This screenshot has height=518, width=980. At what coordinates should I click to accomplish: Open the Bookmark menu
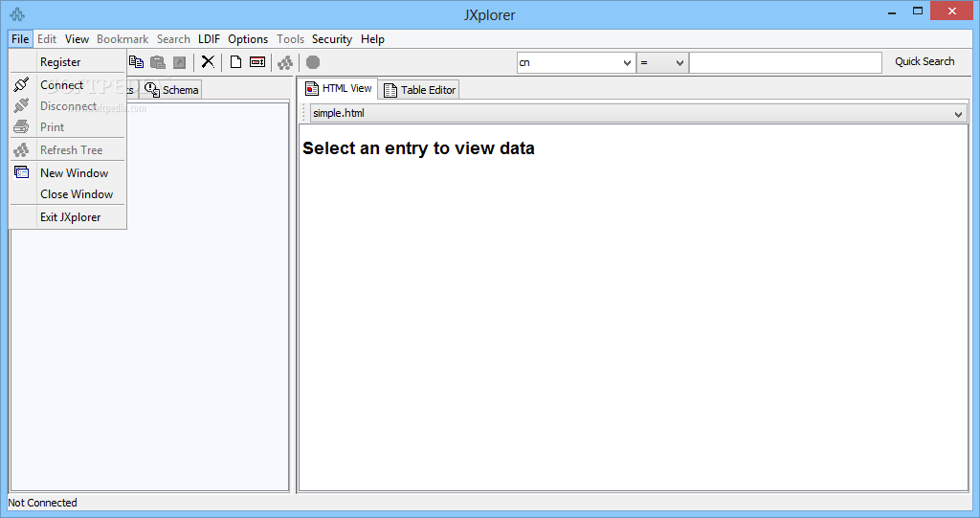point(122,39)
